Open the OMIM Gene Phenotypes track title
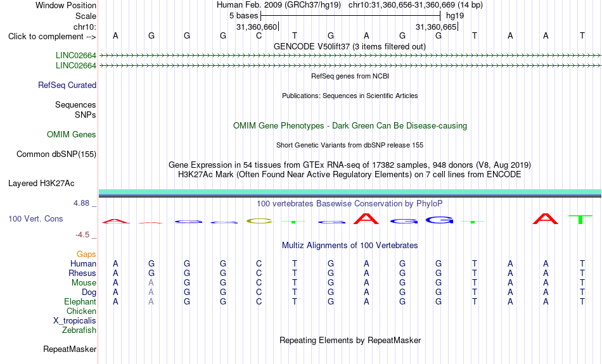Screen dimensions: 602x364 click(350, 126)
